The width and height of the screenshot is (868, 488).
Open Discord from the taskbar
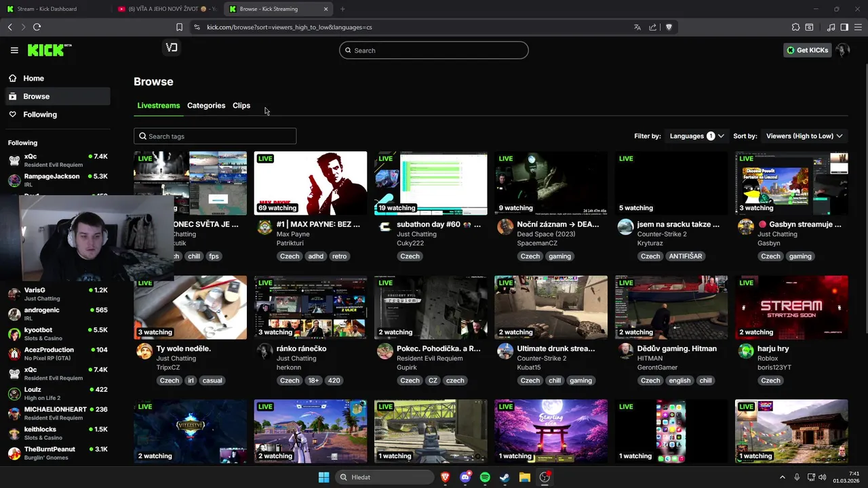point(465,477)
